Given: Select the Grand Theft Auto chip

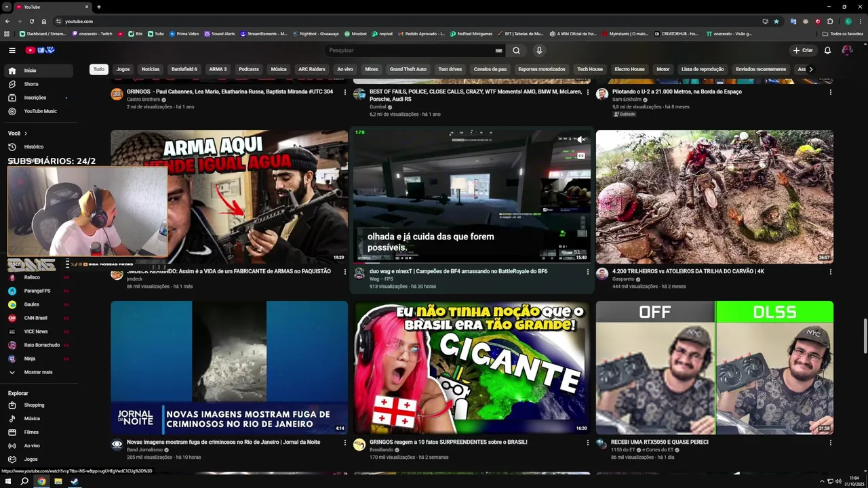Looking at the screenshot, I should [408, 69].
